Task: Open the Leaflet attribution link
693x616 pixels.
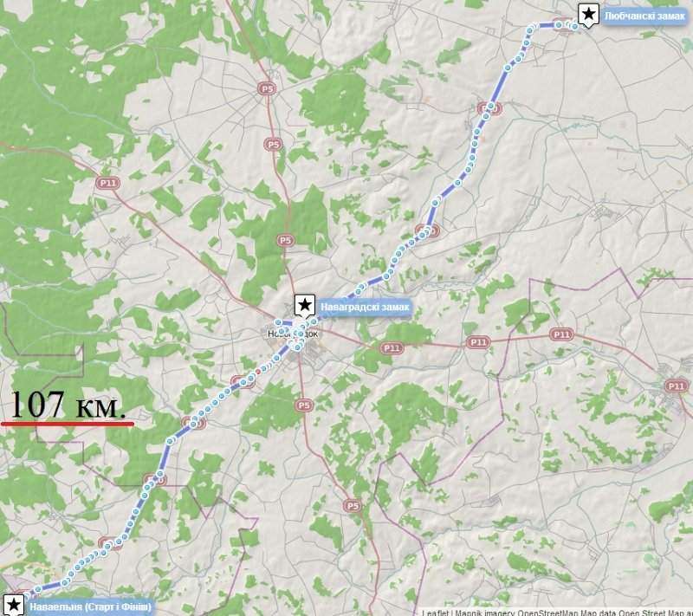Action: tap(435, 613)
